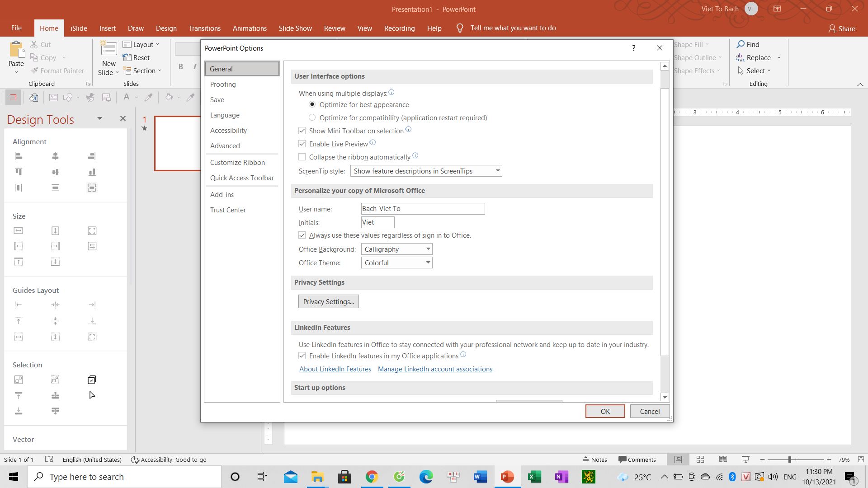The image size is (868, 488).
Task: Click the Reading View icon in status bar
Action: [x=723, y=460]
